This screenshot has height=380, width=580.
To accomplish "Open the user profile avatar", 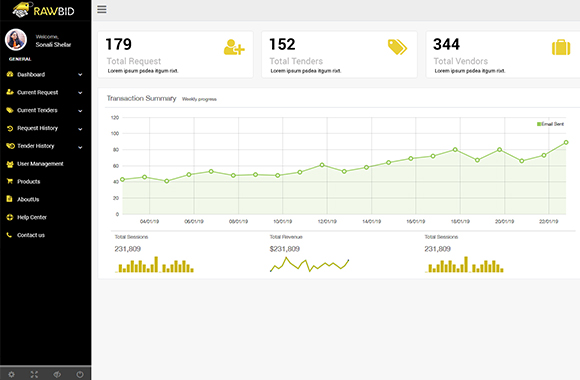I will [x=16, y=40].
